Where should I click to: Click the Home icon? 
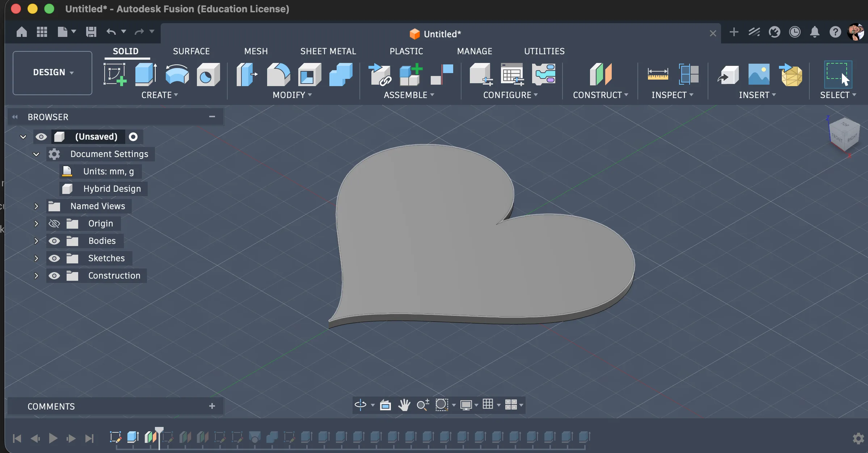22,32
